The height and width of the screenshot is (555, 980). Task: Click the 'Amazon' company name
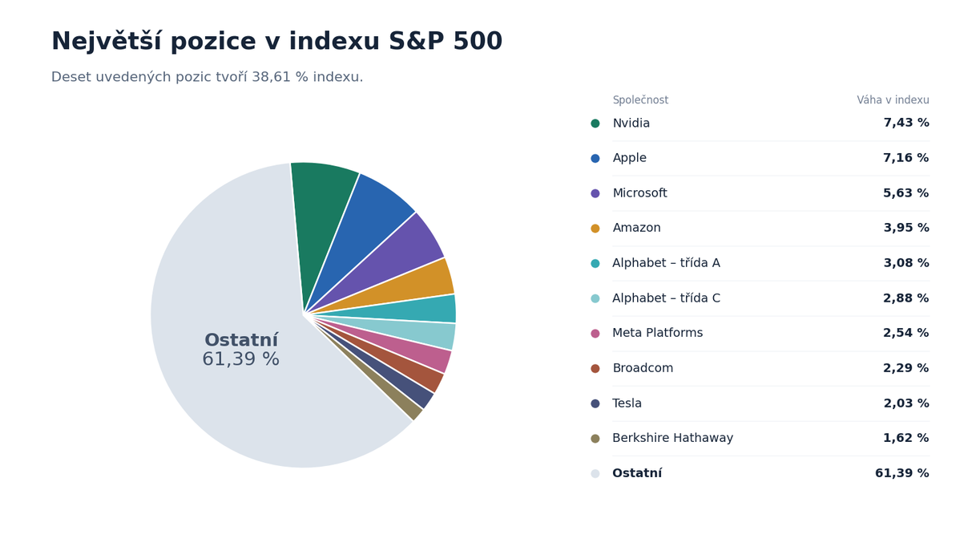[x=637, y=229]
